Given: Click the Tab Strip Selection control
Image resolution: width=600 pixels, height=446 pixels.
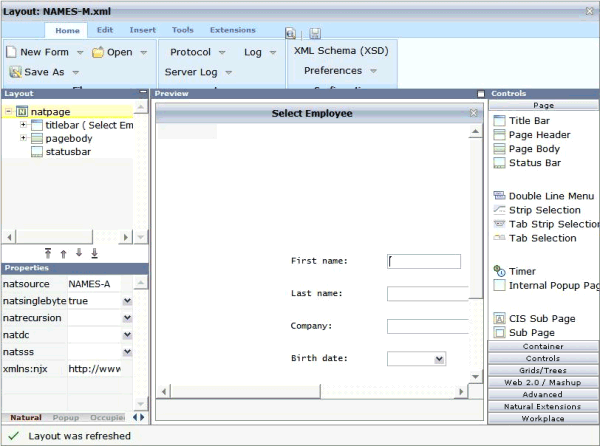Looking at the screenshot, I should click(x=553, y=224).
